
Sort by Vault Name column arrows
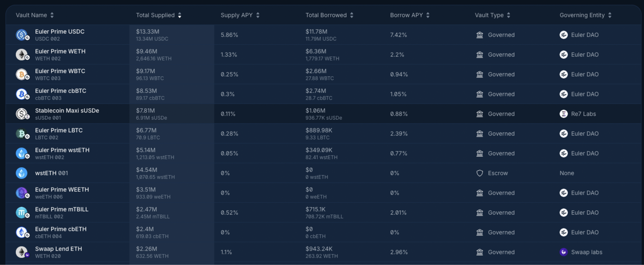(x=52, y=15)
